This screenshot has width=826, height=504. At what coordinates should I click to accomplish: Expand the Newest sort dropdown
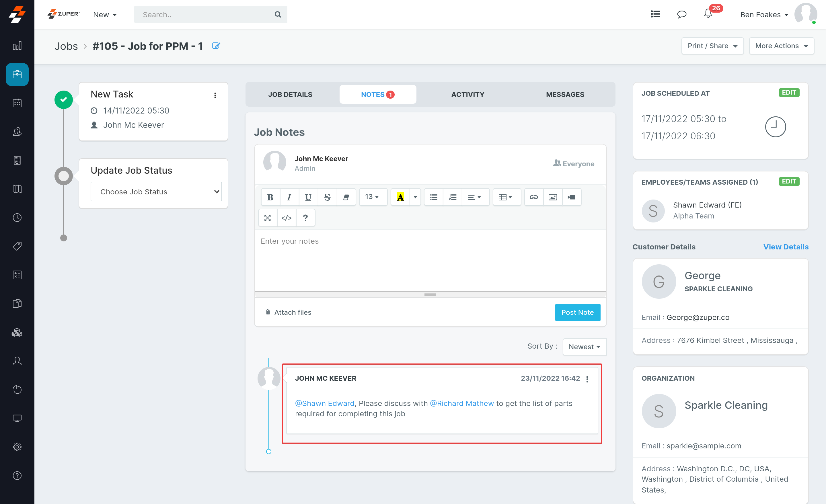(584, 347)
